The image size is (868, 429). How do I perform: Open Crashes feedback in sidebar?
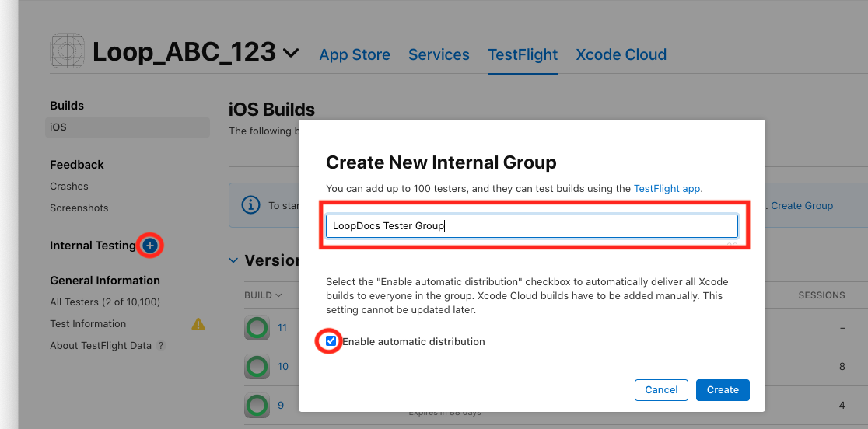pyautogui.click(x=69, y=187)
